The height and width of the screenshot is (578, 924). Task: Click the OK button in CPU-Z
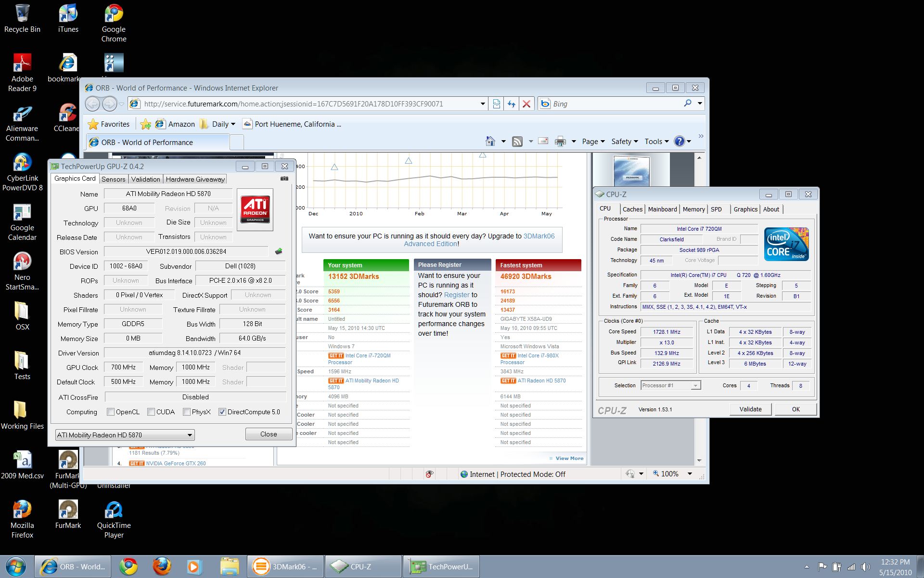[796, 409]
